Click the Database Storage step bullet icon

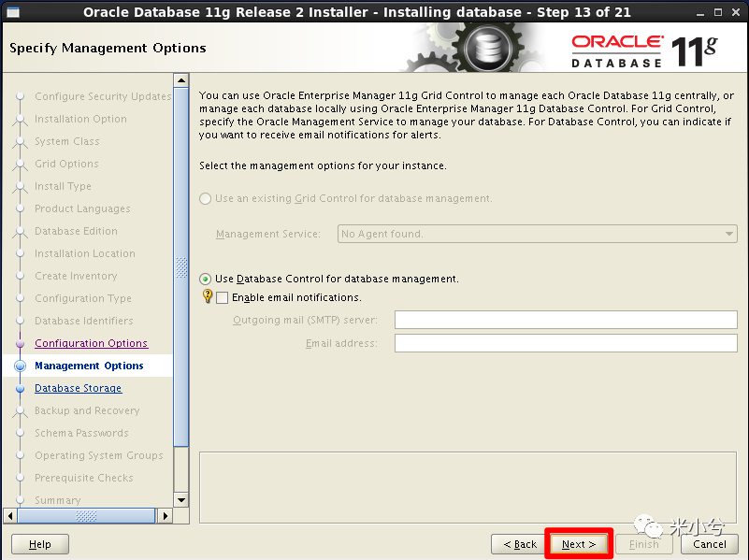20,388
